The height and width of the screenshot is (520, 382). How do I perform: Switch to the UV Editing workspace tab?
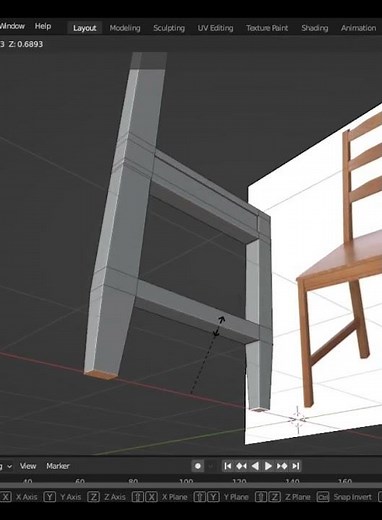click(x=215, y=28)
